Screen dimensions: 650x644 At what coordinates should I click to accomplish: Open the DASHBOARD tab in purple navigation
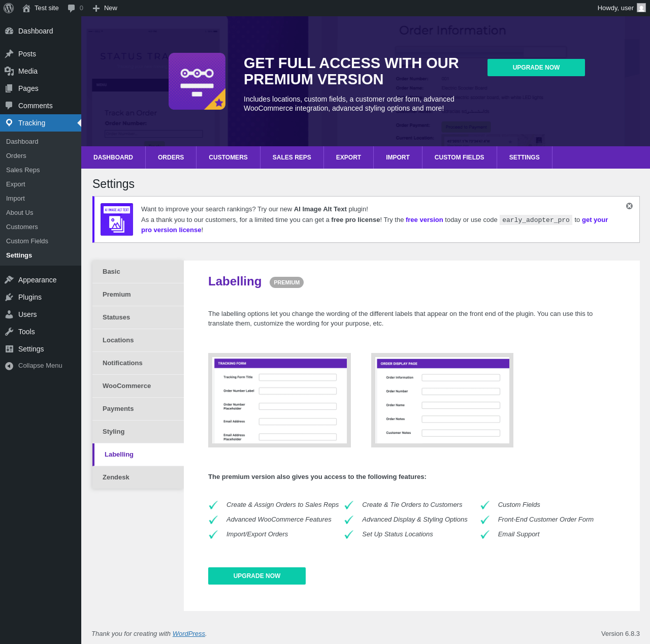click(x=113, y=157)
